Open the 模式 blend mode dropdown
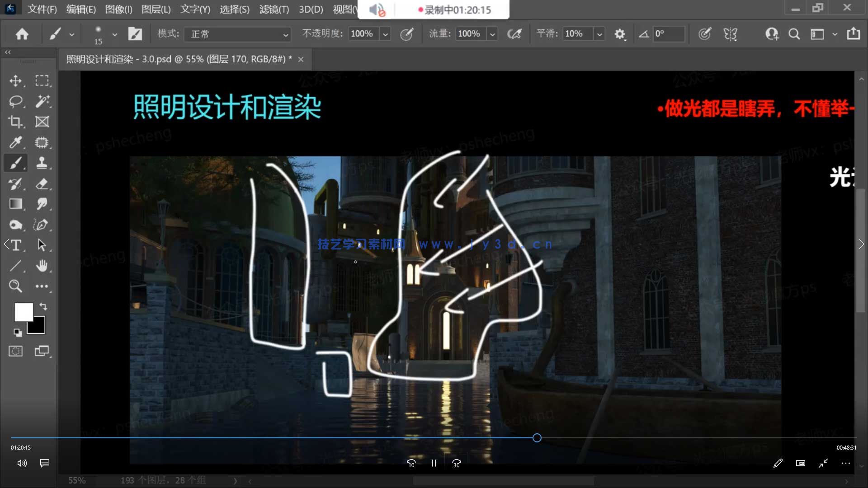The image size is (868, 488). (x=237, y=34)
